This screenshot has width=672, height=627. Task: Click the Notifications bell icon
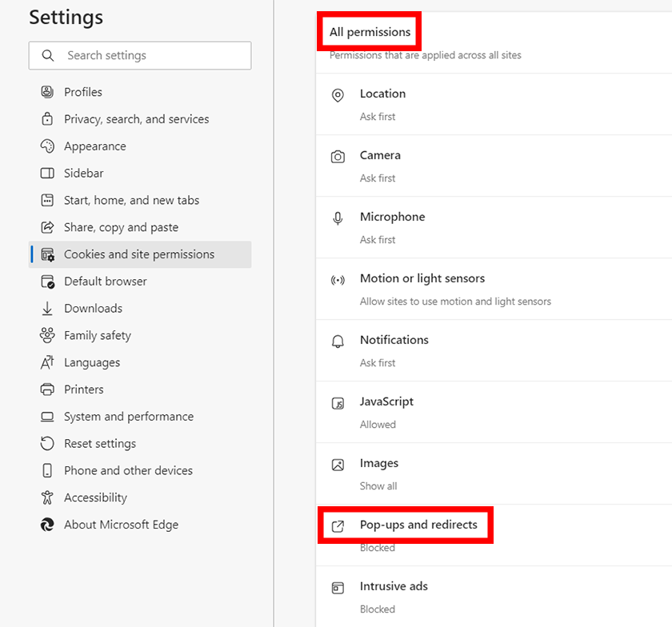pos(338,341)
